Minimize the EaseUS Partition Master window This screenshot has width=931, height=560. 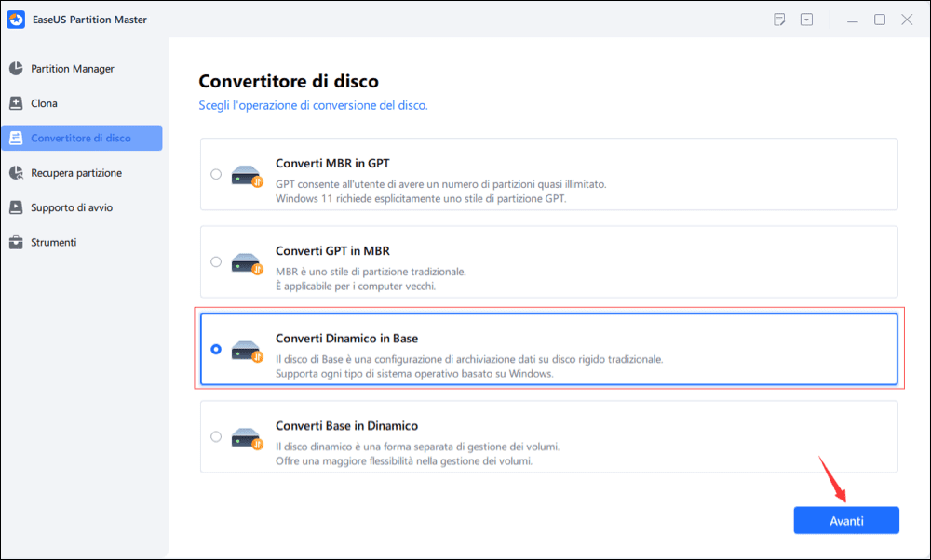[853, 20]
